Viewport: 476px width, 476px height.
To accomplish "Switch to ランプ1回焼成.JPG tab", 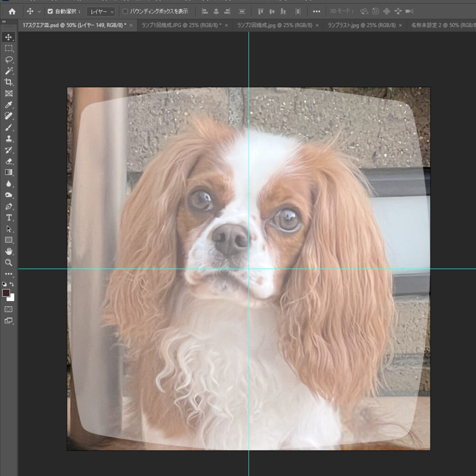I will pos(182,25).
